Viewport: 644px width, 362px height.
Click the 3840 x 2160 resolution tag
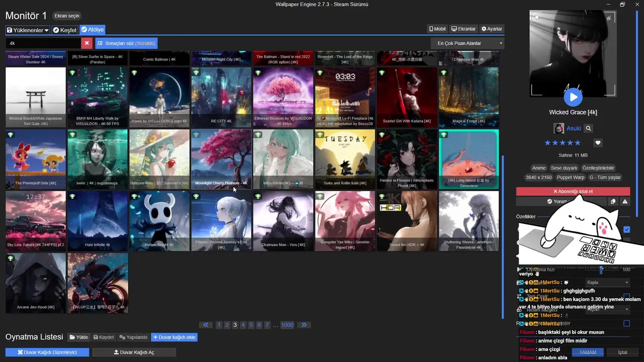tap(539, 177)
